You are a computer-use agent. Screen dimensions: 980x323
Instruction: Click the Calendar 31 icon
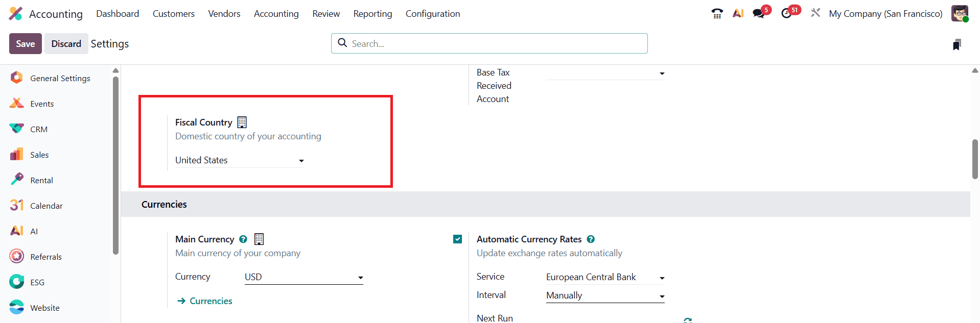coord(17,205)
